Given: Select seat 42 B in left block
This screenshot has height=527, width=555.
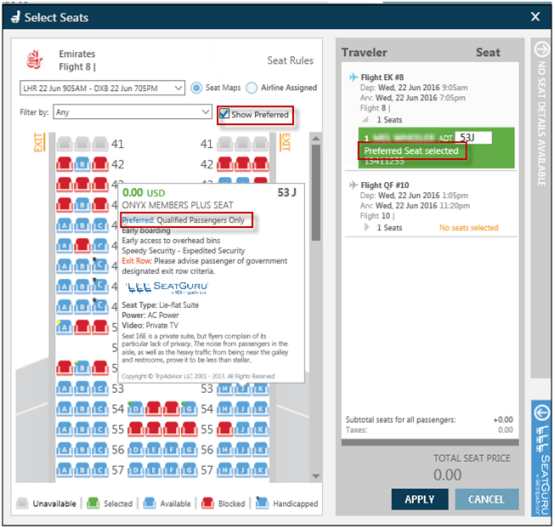Looking at the screenshot, I should (82, 164).
